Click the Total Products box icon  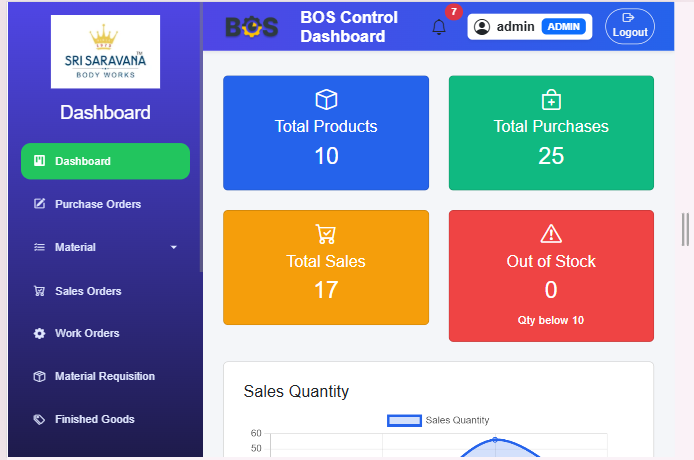point(326,100)
